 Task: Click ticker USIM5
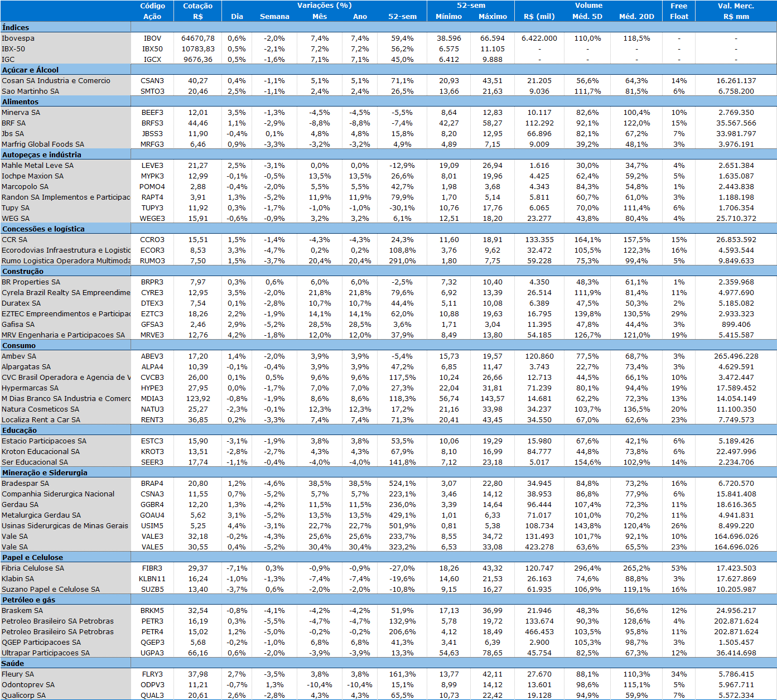coord(152,526)
